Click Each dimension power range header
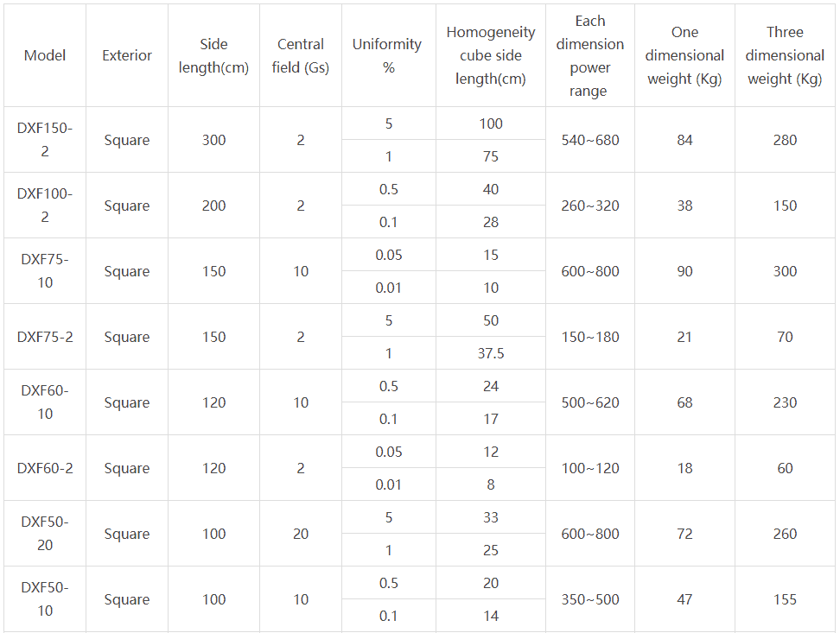The width and height of the screenshot is (840, 633). coord(590,55)
